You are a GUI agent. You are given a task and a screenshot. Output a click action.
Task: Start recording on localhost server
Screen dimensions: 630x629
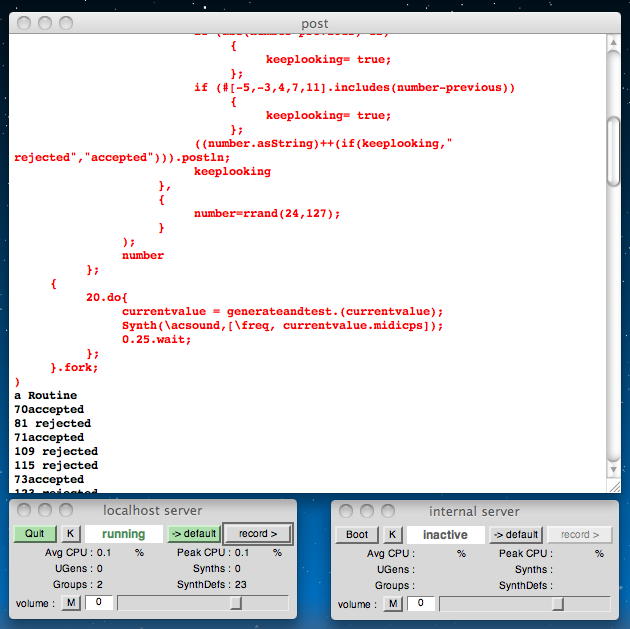(258, 533)
